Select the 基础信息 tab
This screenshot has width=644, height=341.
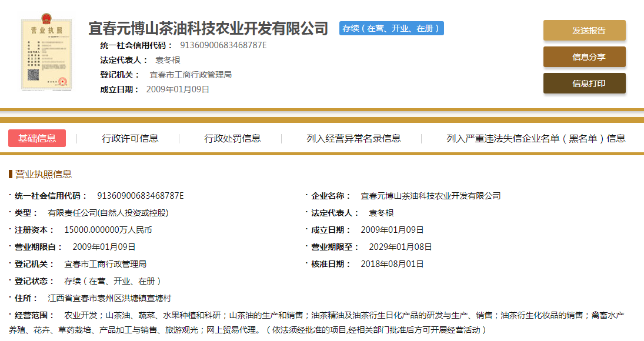point(37,138)
